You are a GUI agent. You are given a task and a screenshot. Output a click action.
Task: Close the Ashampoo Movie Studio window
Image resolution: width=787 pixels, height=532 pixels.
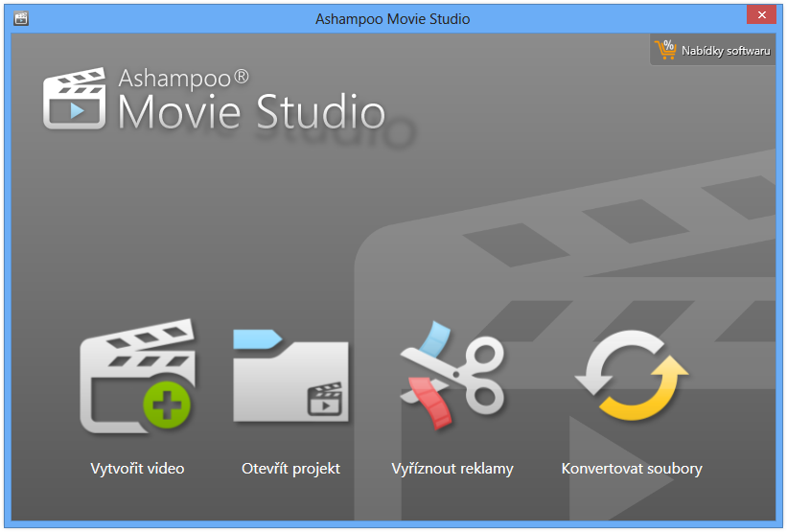pos(761,14)
